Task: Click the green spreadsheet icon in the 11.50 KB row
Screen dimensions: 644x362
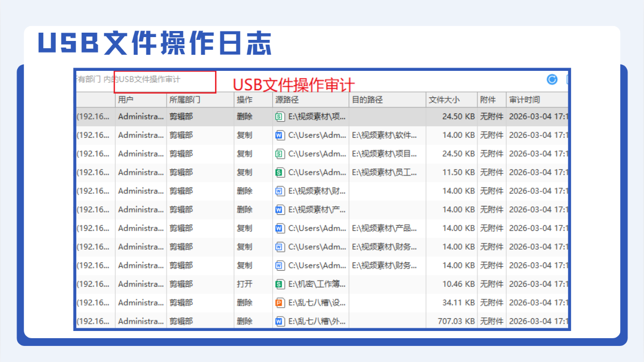Action: [x=279, y=173]
